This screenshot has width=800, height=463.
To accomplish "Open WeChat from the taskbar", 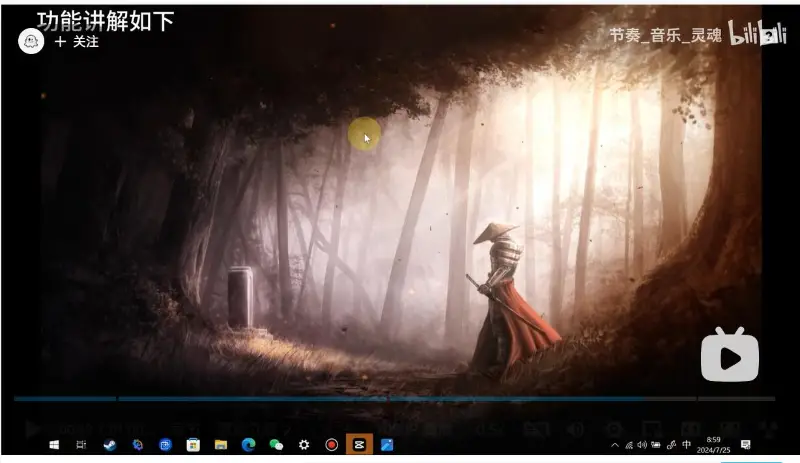I will pos(276,445).
